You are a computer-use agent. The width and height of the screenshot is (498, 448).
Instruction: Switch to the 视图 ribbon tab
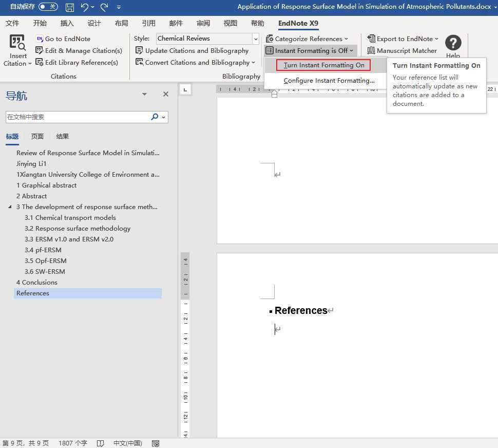(x=231, y=23)
